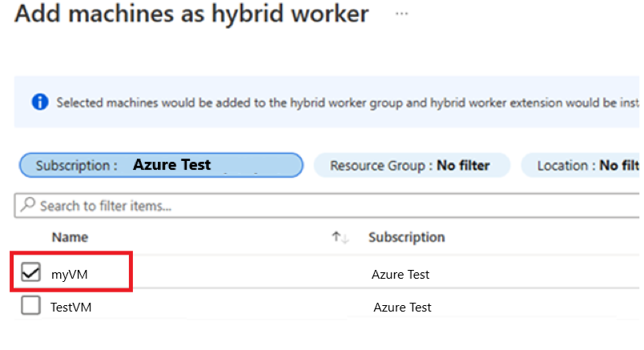
Task: Click the 'Add machines as hybrid worker' title
Action: (192, 14)
